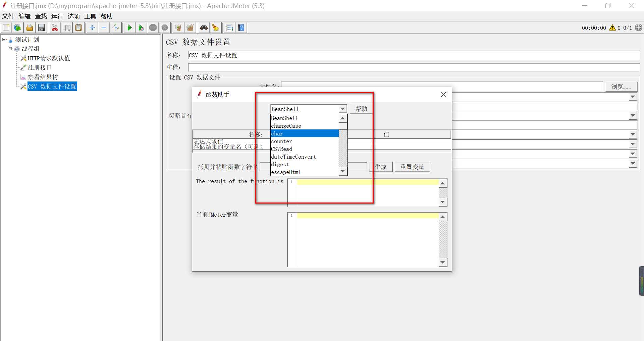
Task: Open Search with binoculars icon
Action: [204, 27]
